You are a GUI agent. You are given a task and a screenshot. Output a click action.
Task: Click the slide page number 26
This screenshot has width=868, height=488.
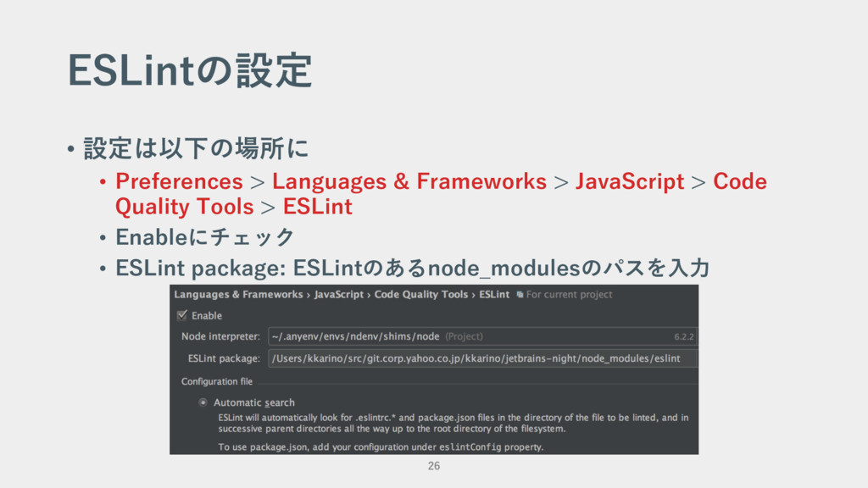[x=434, y=466]
